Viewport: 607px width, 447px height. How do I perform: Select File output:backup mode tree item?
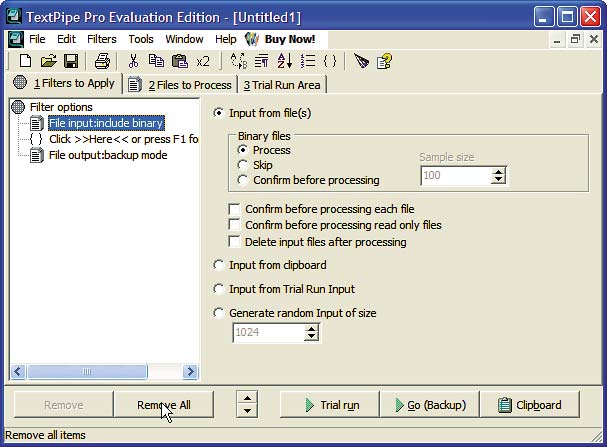coord(108,155)
